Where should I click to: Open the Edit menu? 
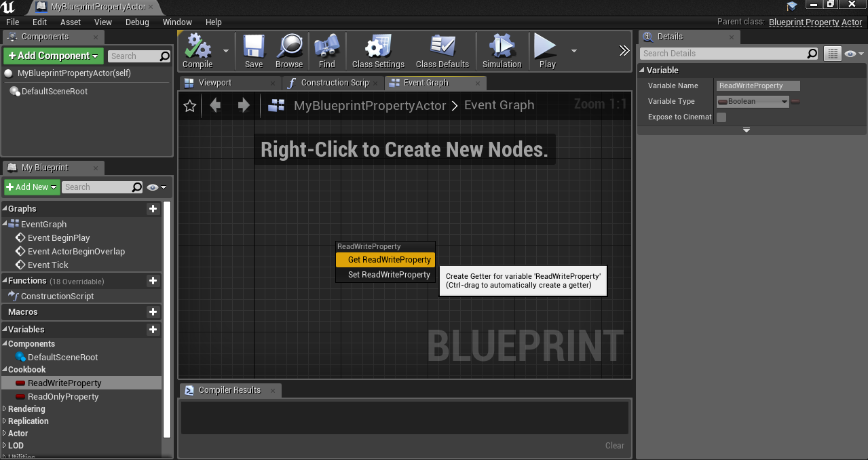click(40, 22)
